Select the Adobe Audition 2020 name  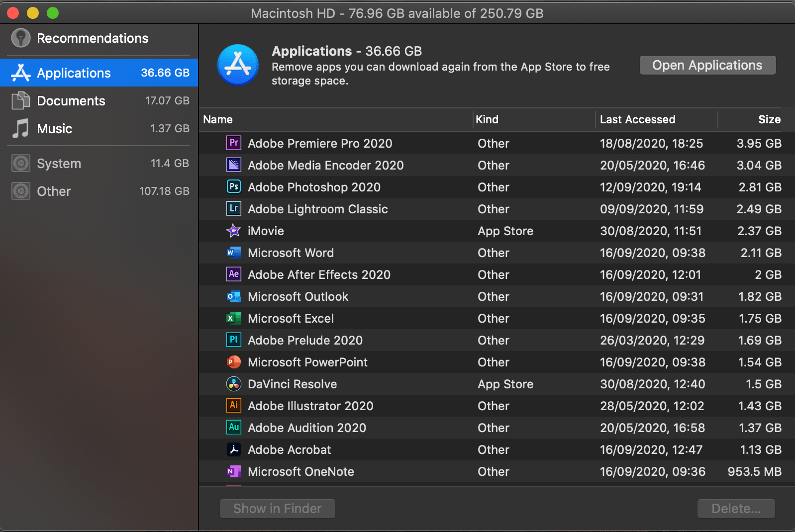point(307,428)
